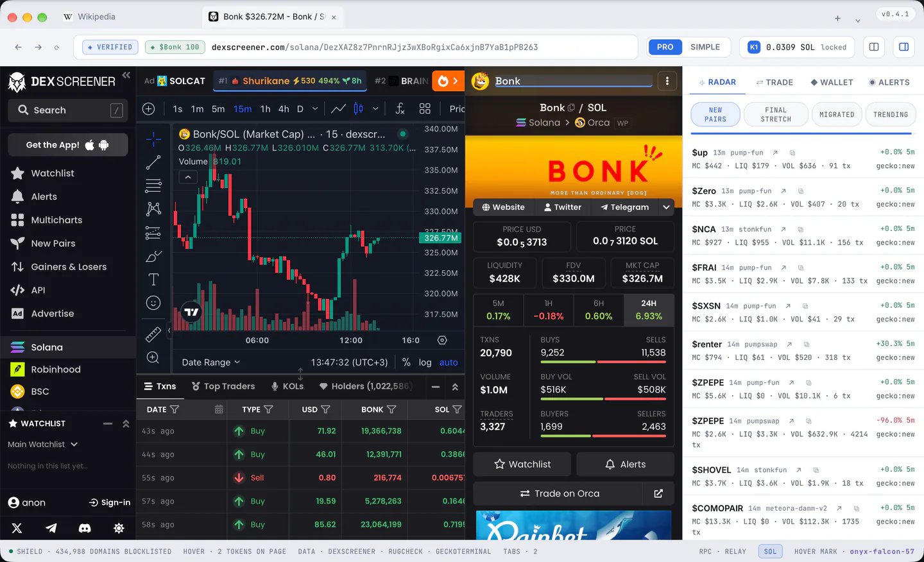Select the chart patterns tool

click(x=153, y=209)
